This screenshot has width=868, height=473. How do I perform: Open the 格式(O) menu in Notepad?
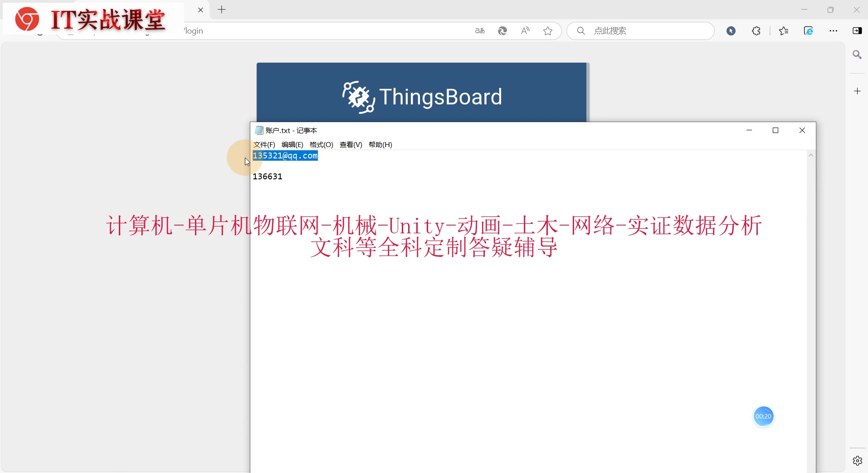click(x=321, y=144)
